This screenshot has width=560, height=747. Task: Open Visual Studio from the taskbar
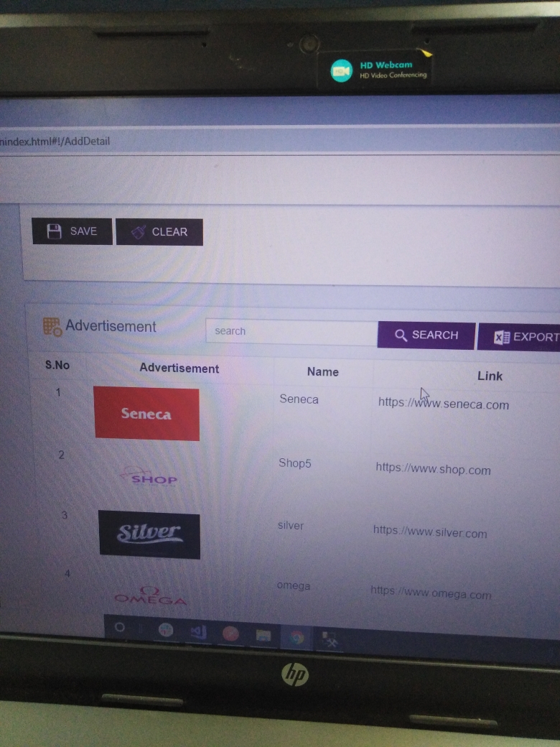coord(198,632)
